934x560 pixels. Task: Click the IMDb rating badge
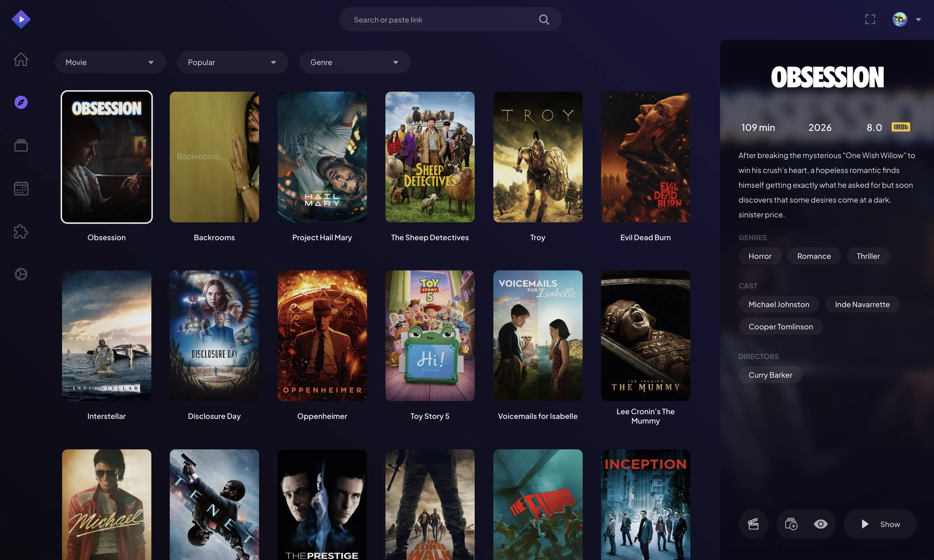coord(901,127)
